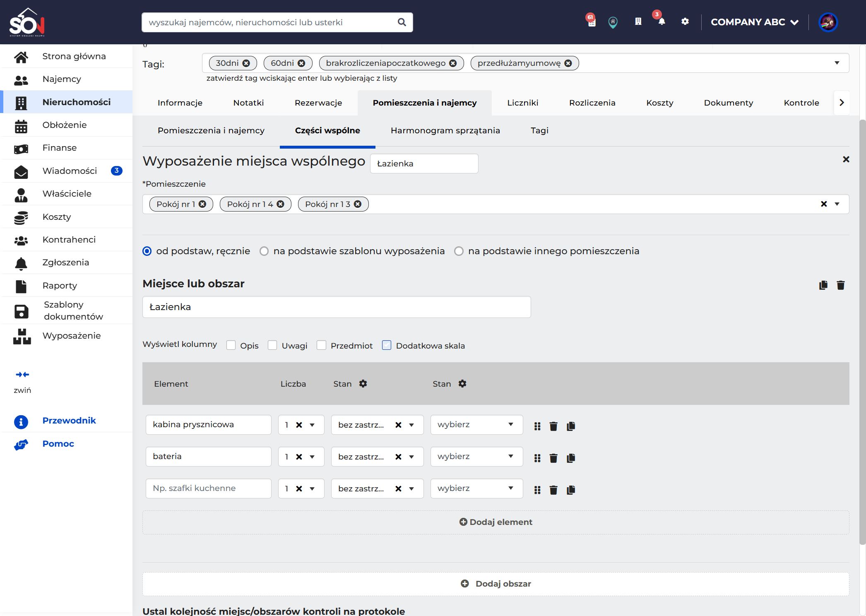Expand the Tagi dropdown arrow
The width and height of the screenshot is (866, 616).
coord(837,63)
